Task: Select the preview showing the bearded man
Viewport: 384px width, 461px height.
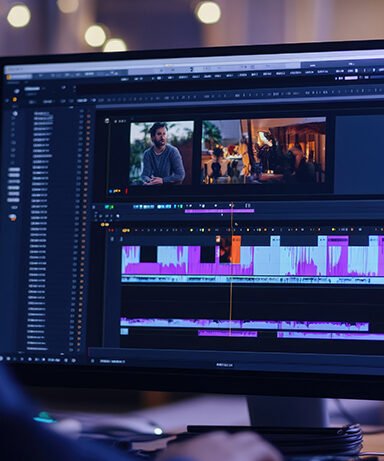Action: tap(162, 152)
